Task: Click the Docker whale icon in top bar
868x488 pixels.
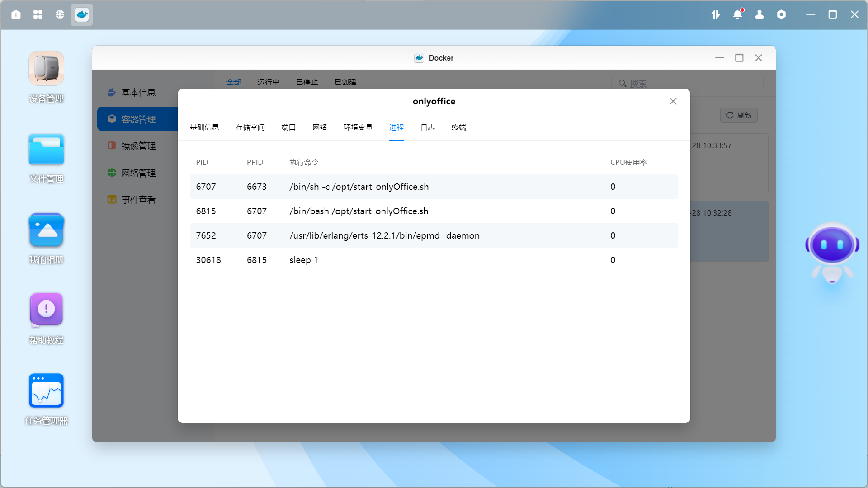Action: (82, 14)
